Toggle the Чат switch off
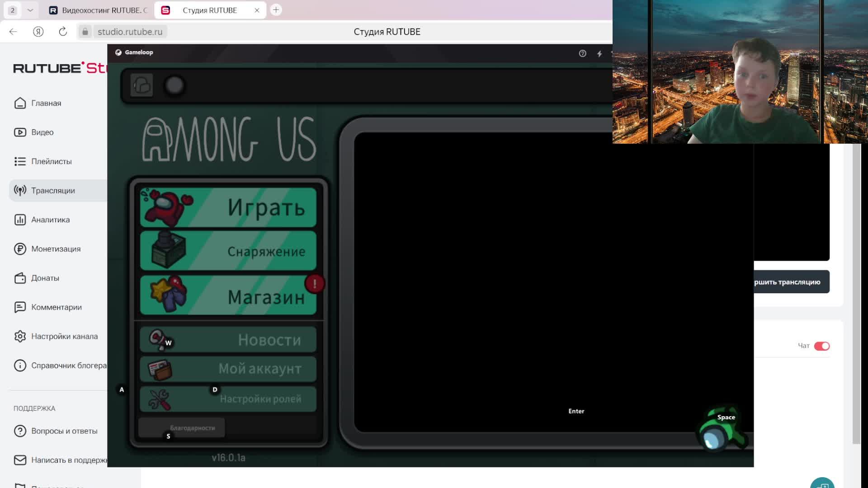868x488 pixels. (821, 346)
